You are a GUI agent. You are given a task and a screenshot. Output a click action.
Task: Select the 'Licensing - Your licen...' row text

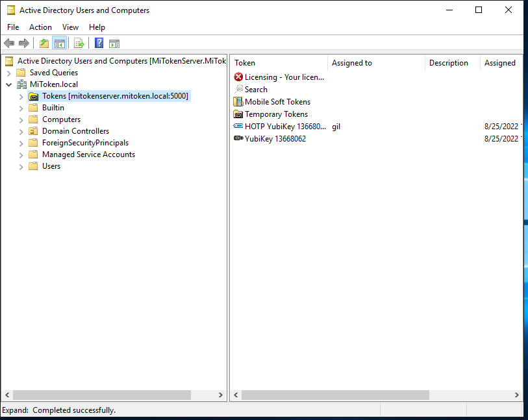[284, 77]
